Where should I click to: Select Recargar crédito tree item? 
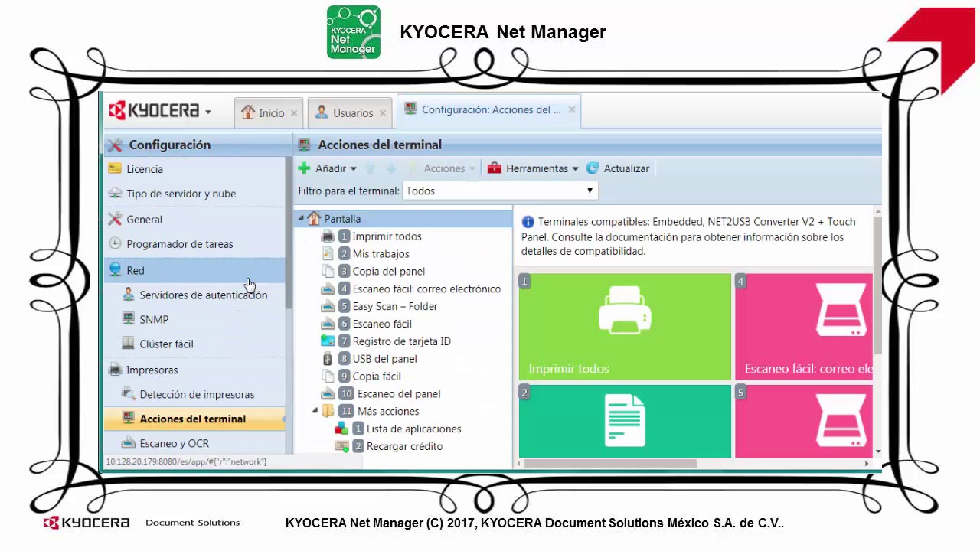(404, 447)
